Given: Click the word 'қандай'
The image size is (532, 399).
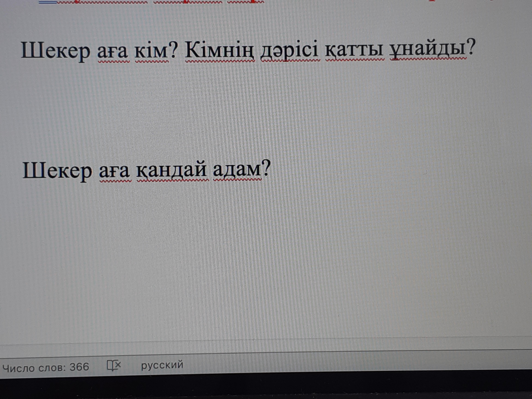Looking at the screenshot, I should (x=171, y=171).
